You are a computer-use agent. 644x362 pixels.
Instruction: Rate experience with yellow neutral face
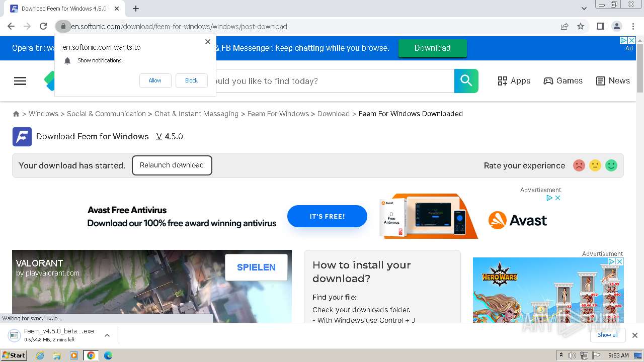click(595, 165)
